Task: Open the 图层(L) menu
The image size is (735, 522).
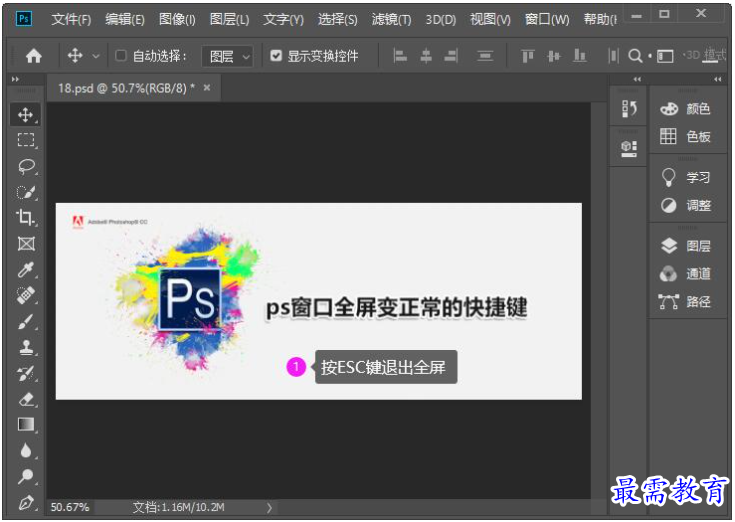Action: point(229,20)
